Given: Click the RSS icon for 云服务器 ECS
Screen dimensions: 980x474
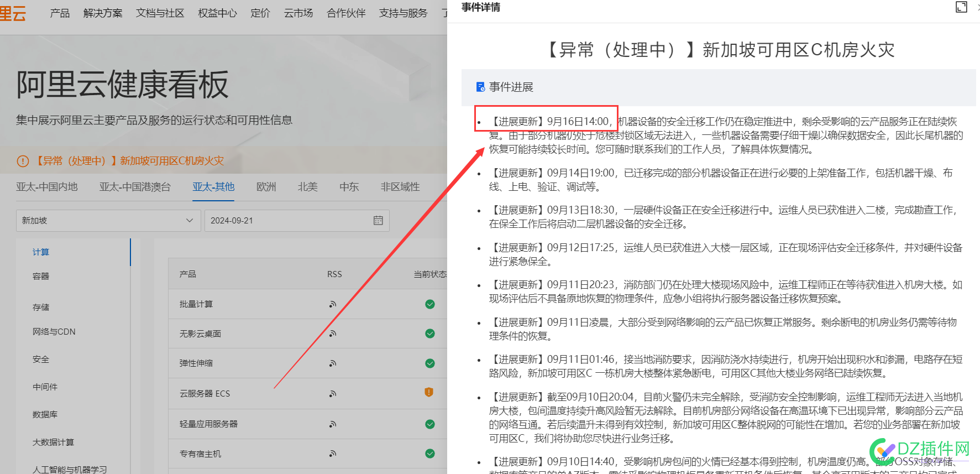Looking at the screenshot, I should point(333,394).
